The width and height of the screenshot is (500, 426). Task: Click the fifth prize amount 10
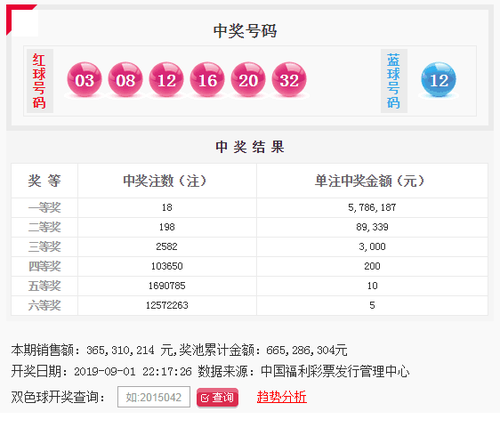(372, 286)
